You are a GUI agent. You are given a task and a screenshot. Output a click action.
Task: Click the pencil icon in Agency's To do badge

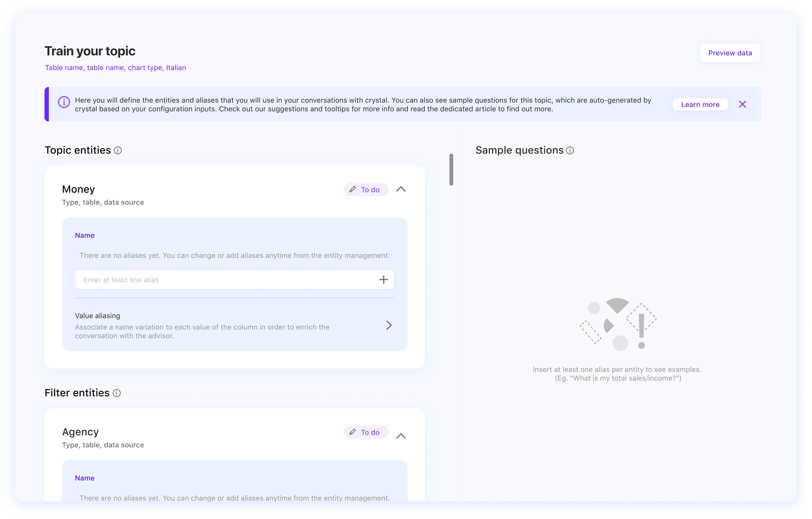352,432
